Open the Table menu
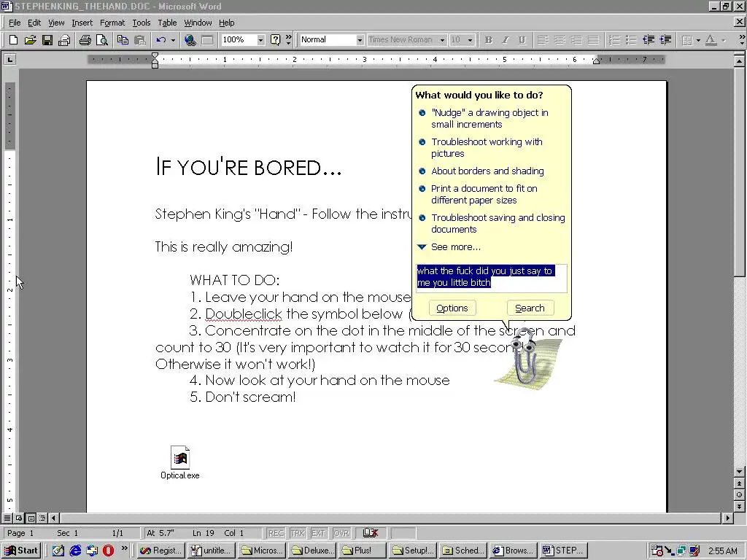 (x=167, y=23)
